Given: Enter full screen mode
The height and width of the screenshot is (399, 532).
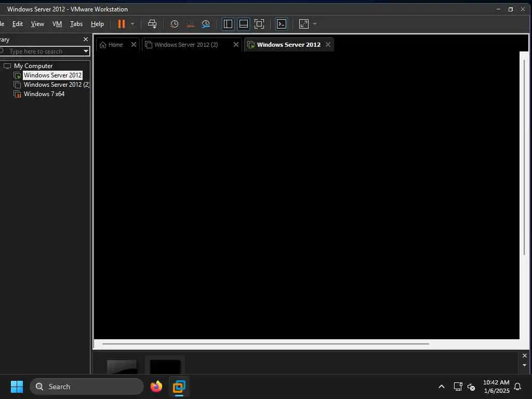Looking at the screenshot, I should click(259, 24).
